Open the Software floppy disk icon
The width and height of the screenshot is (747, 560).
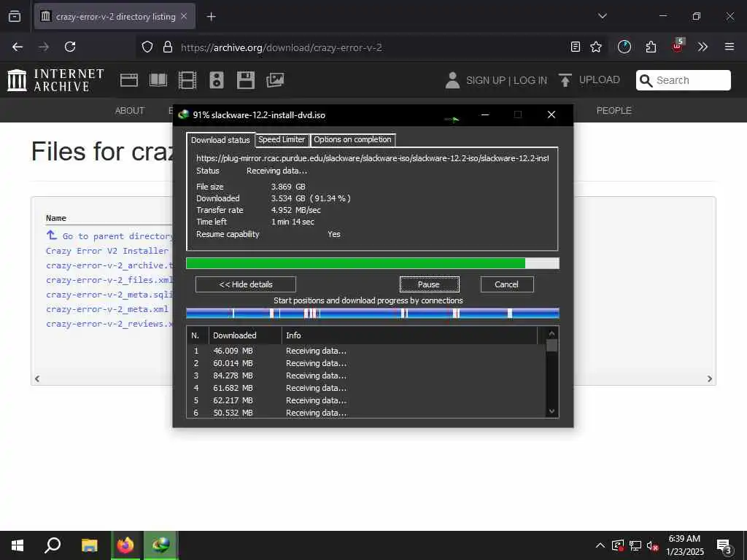pyautogui.click(x=245, y=80)
